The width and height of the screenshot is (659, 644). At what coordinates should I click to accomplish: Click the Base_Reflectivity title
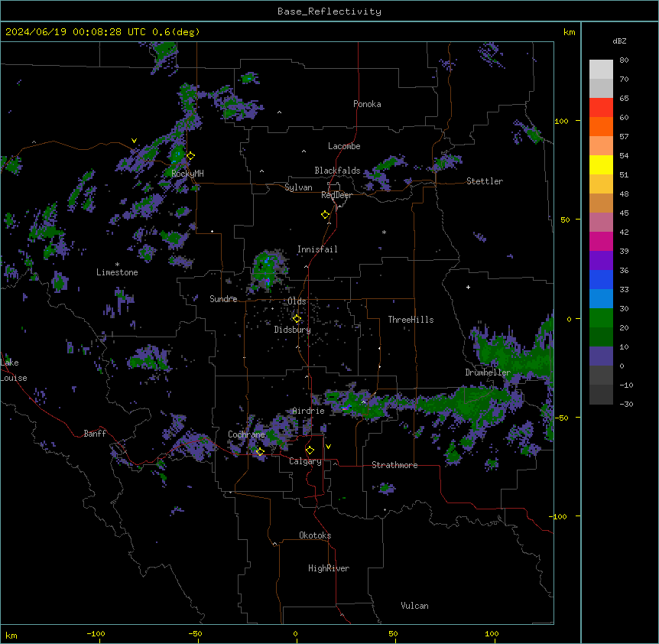pyautogui.click(x=329, y=11)
